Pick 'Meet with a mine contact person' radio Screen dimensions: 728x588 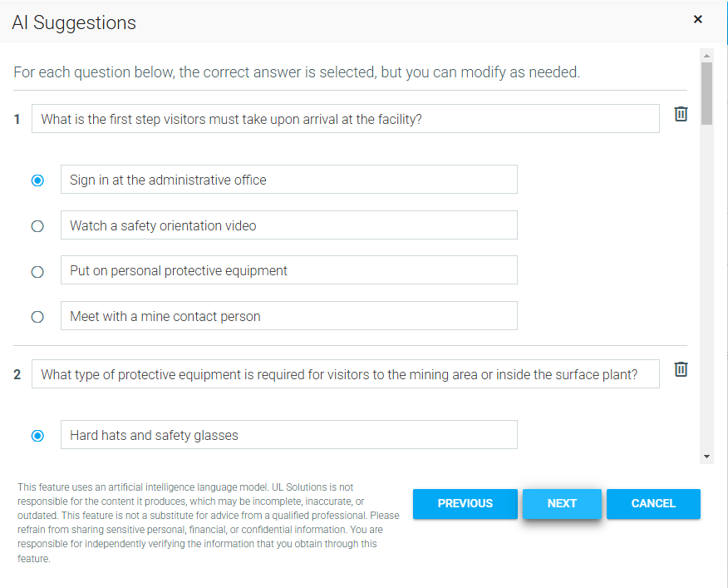tap(37, 317)
